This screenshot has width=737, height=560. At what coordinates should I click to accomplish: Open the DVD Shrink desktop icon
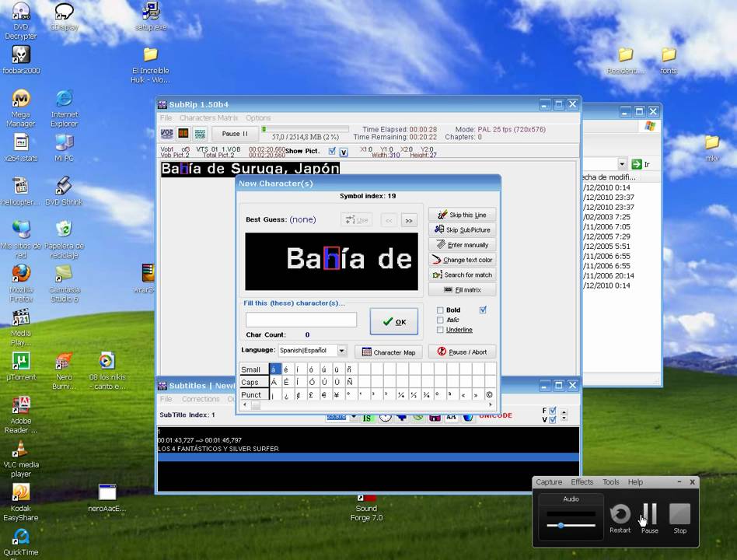(64, 191)
